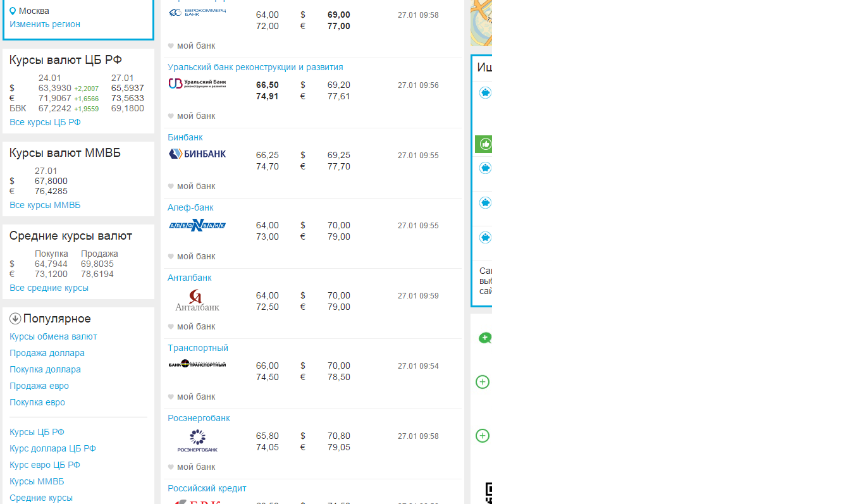
Task: Toggle мой банк heart under Анталбанк
Action: pyautogui.click(x=171, y=327)
